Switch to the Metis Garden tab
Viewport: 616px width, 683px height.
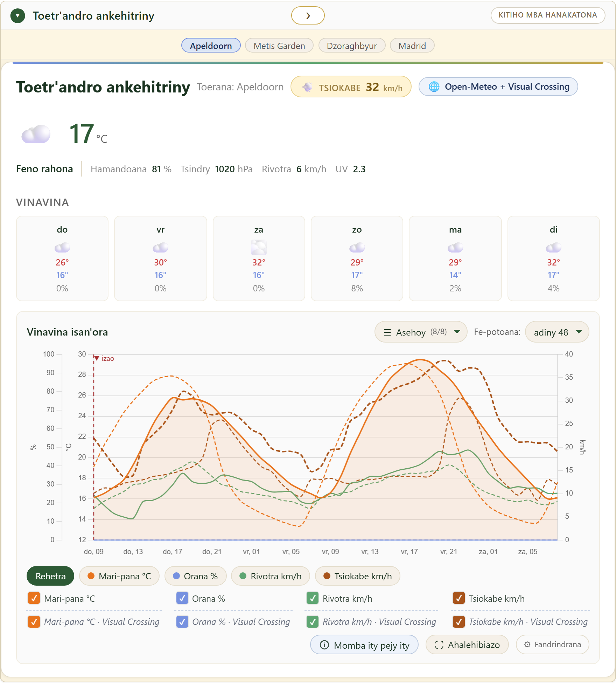(279, 46)
